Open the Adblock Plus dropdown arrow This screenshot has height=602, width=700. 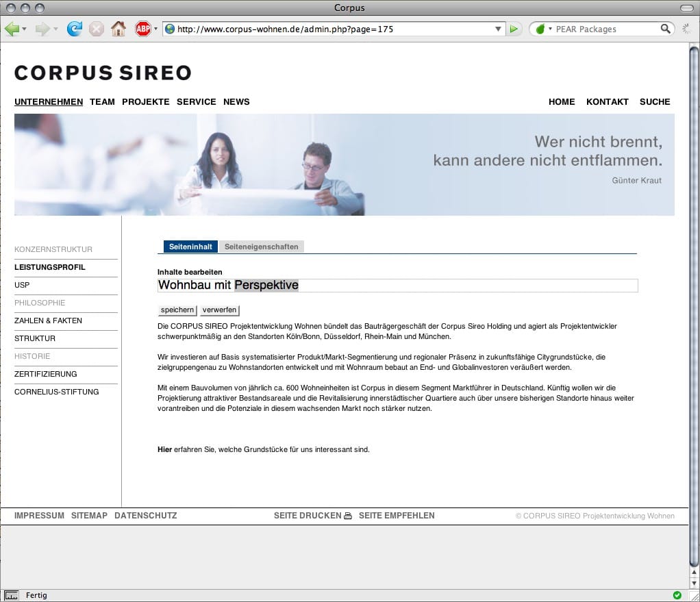point(155,29)
